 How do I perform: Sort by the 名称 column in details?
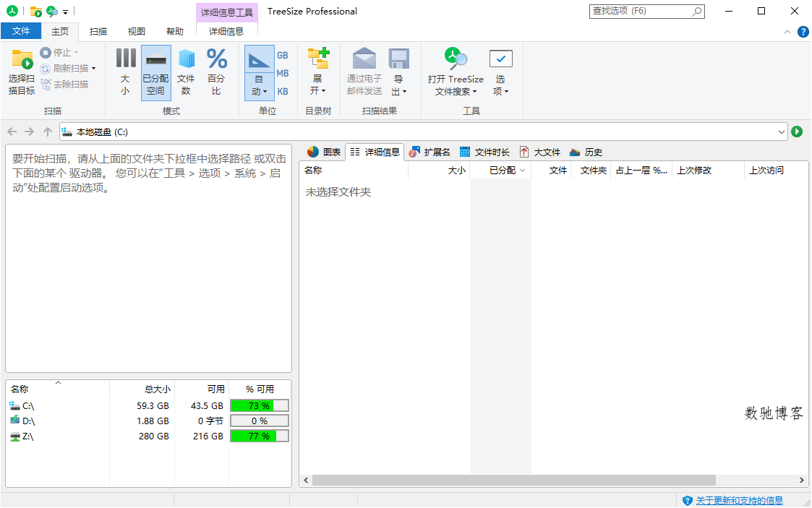click(354, 171)
